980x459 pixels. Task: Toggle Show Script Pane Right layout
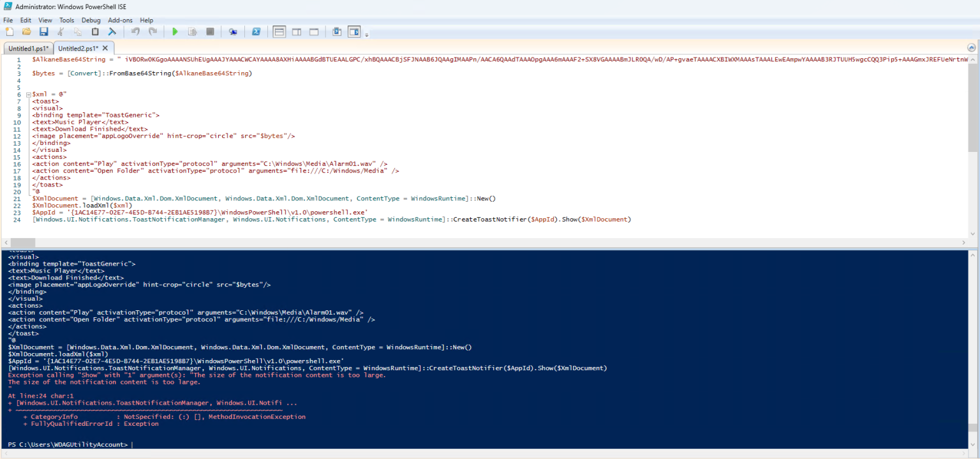296,31
